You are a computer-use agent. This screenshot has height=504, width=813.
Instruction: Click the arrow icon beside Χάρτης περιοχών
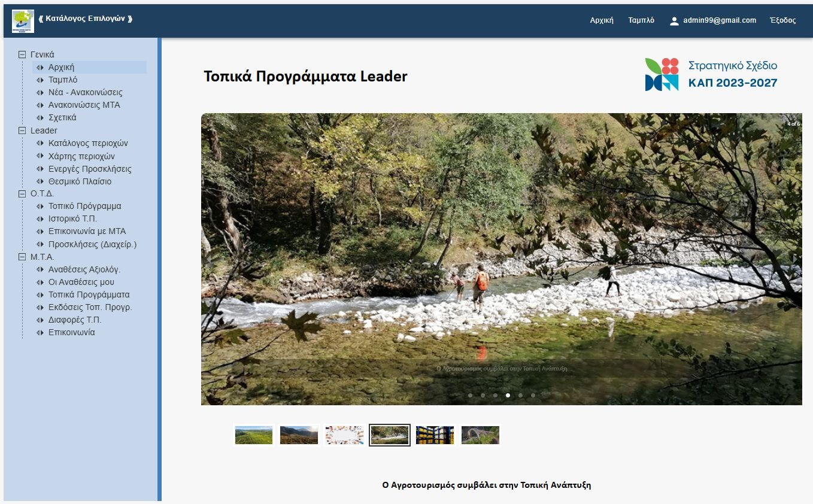pyautogui.click(x=40, y=156)
